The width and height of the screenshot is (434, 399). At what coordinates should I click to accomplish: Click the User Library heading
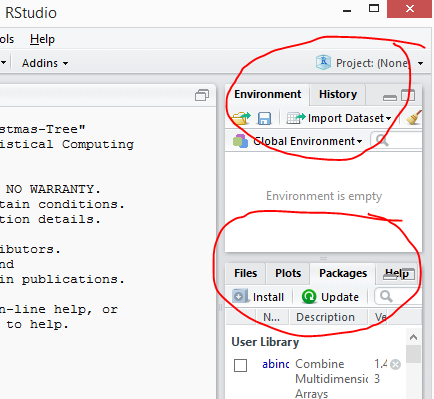pos(265,342)
